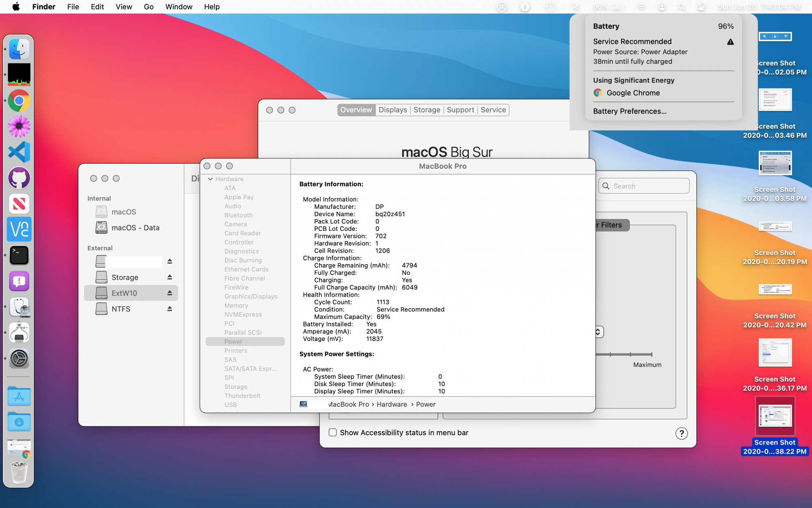
Task: Open the Go menu
Action: click(149, 7)
